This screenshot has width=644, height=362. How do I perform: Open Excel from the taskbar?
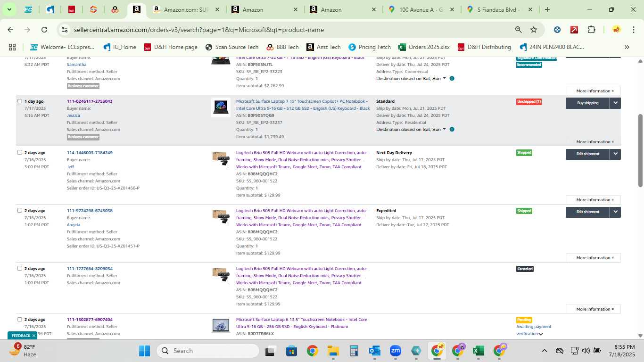(x=478, y=351)
